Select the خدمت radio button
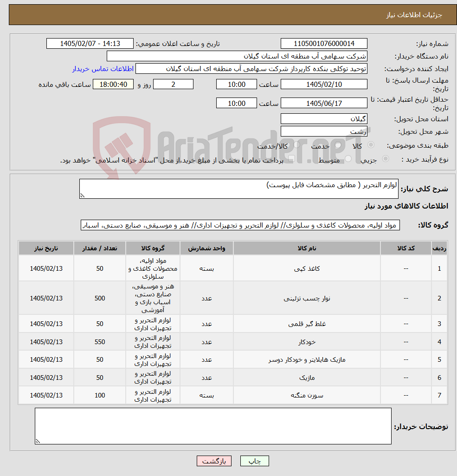This screenshot has width=457, height=476. pos(338,145)
